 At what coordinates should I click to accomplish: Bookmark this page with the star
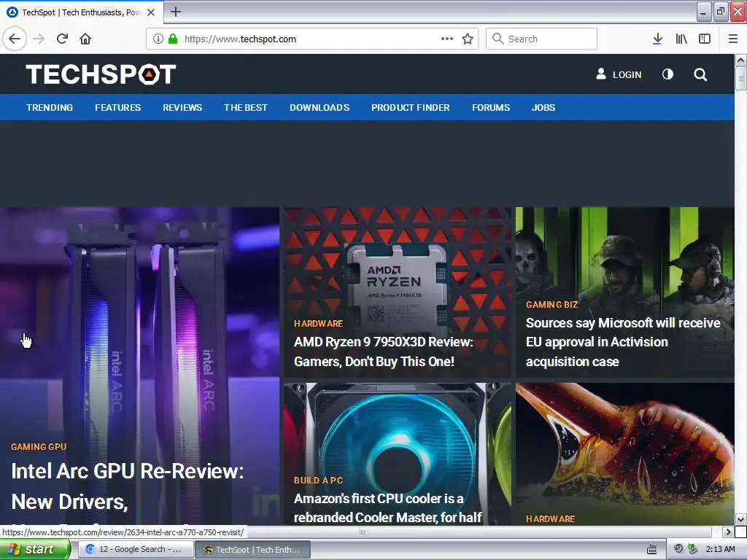[468, 39]
